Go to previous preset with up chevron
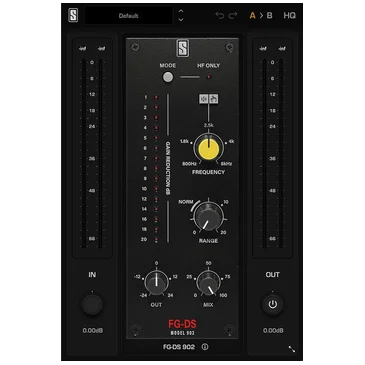 pos(181,11)
